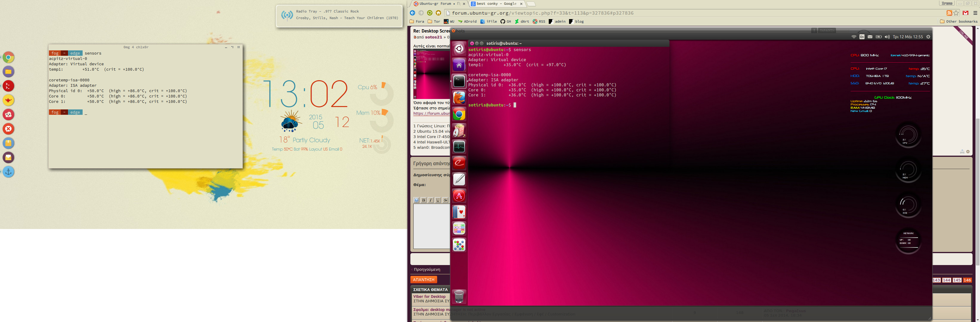Go back in the browser
Image resolution: width=980 pixels, height=322 pixels.
412,13
